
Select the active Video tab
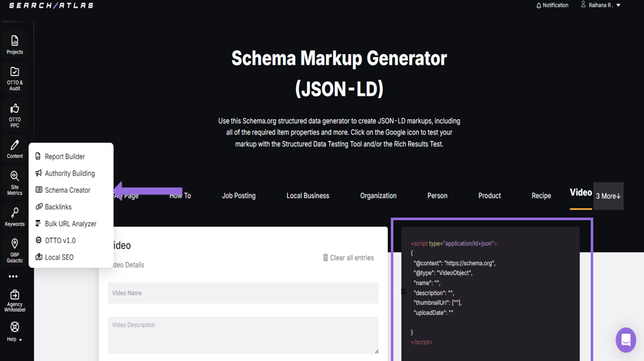(x=581, y=193)
